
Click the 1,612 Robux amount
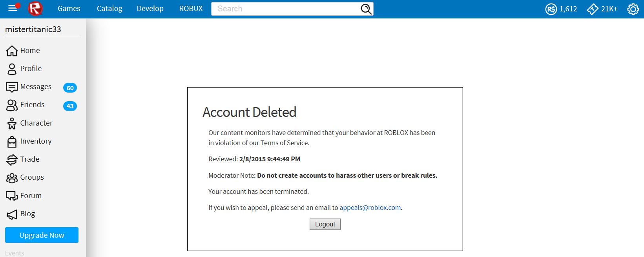point(568,9)
